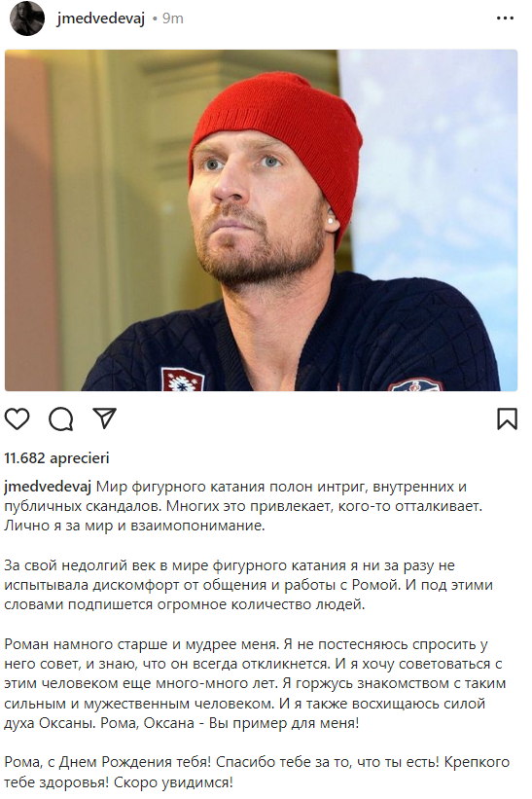Select the caption line starting "Мир фигурного катания"

point(281,487)
